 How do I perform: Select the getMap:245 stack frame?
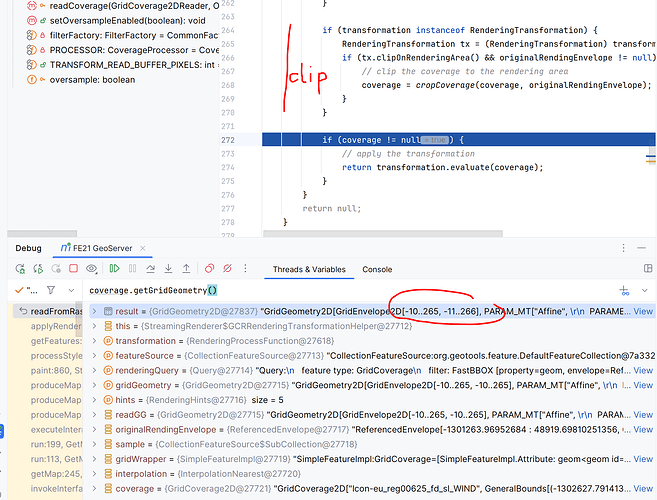(x=56, y=474)
